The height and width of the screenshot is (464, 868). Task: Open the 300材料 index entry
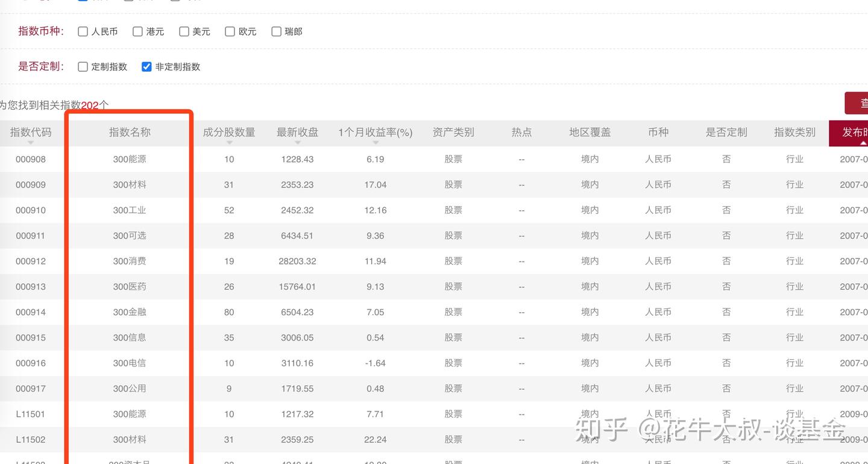[128, 184]
